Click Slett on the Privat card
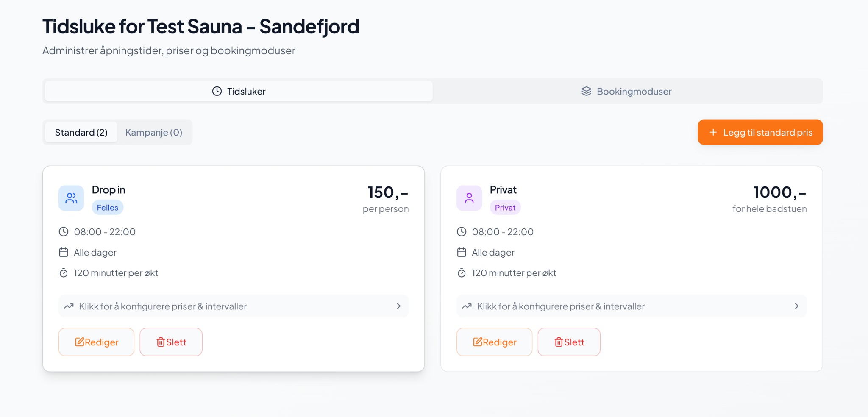 pos(569,342)
